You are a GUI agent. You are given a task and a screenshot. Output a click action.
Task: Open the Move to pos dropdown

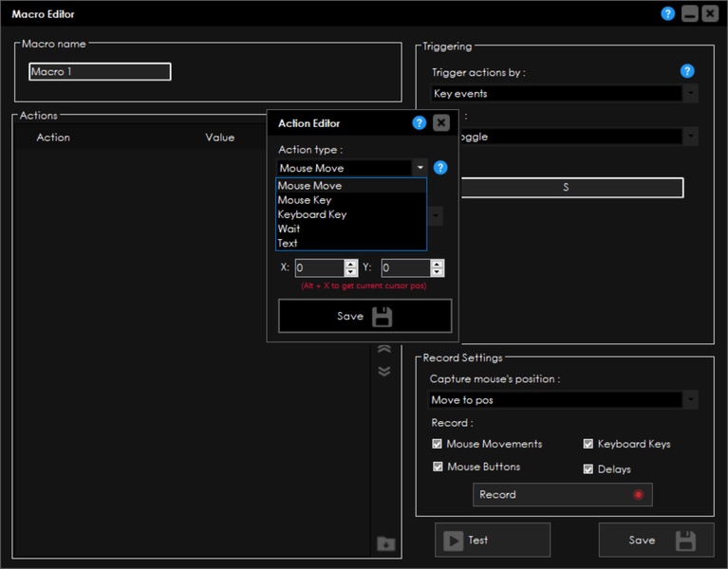click(689, 400)
